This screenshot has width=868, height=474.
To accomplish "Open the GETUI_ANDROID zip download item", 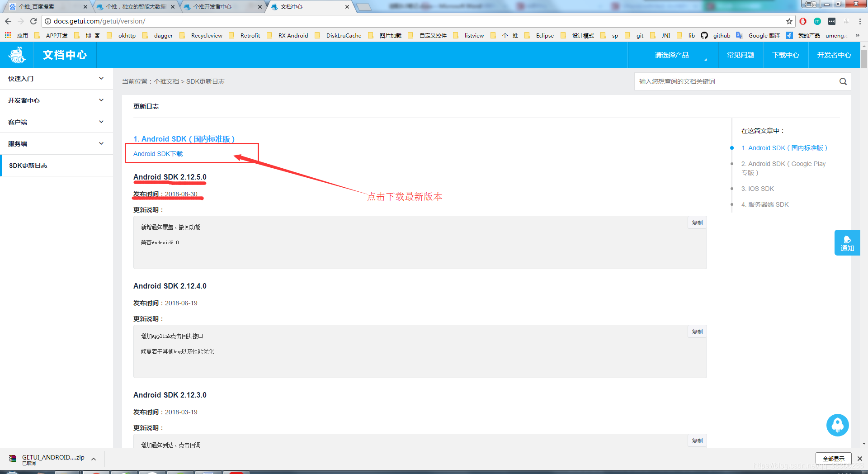I will pyautogui.click(x=47, y=459).
